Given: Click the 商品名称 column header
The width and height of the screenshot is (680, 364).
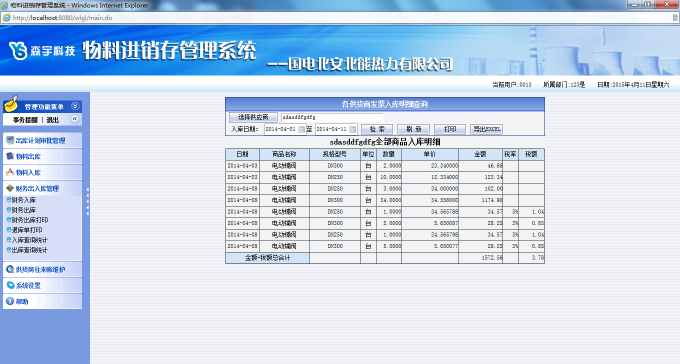Looking at the screenshot, I should [x=284, y=154].
